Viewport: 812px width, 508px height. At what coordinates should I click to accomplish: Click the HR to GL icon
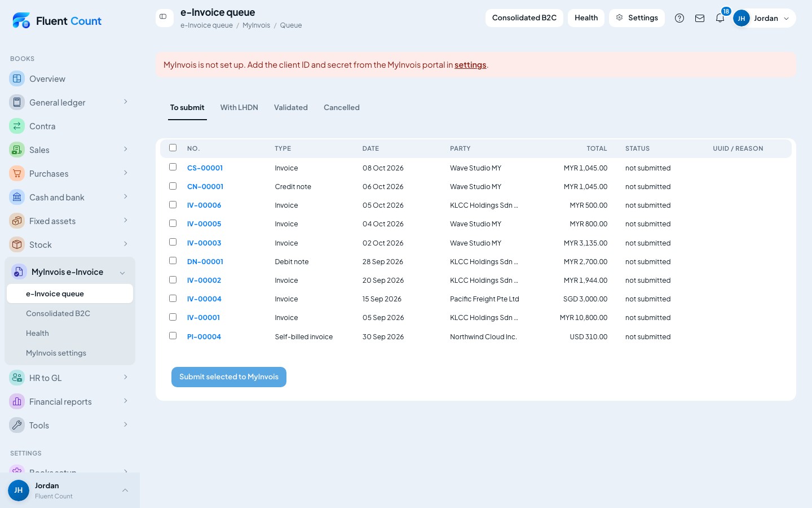17,378
